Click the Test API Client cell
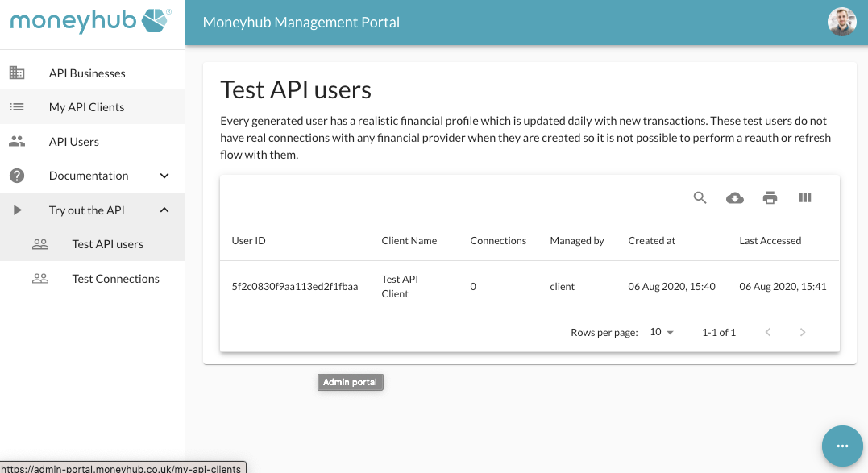The width and height of the screenshot is (868, 473). [400, 287]
